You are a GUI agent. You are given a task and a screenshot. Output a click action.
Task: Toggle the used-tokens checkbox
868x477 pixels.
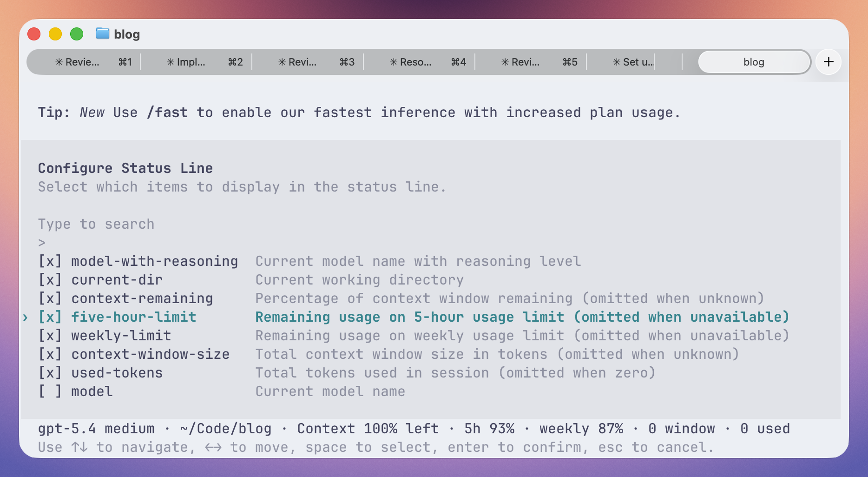[50, 373]
